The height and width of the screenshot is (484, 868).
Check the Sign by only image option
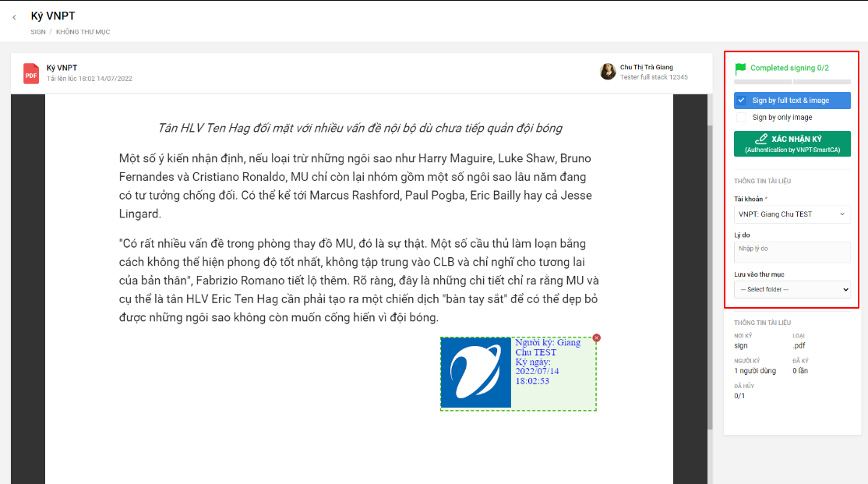click(741, 118)
